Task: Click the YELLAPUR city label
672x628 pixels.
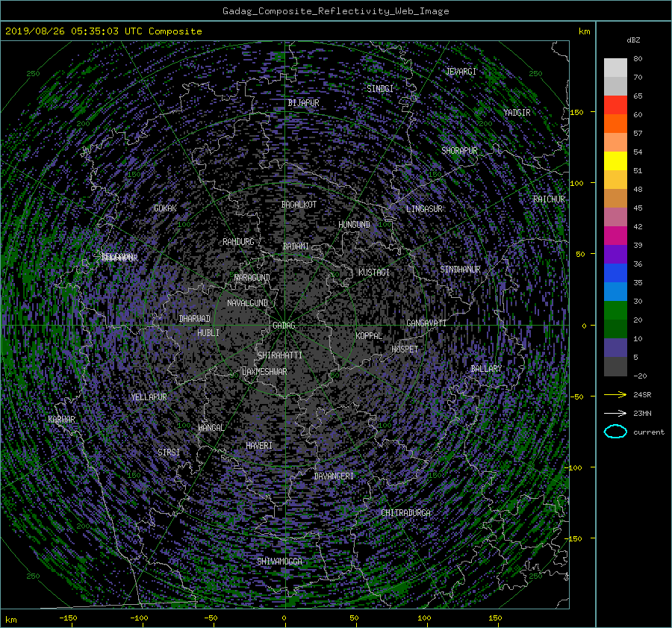Action: pyautogui.click(x=149, y=397)
